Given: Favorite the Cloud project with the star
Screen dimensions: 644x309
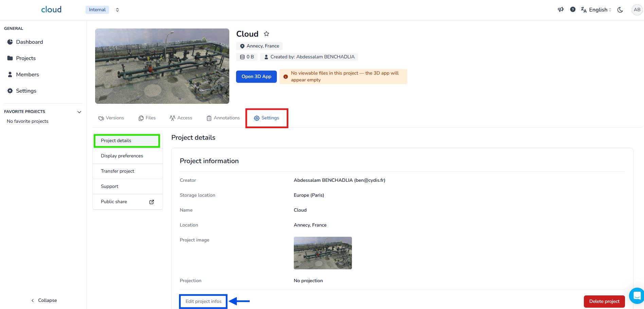Looking at the screenshot, I should 267,34.
